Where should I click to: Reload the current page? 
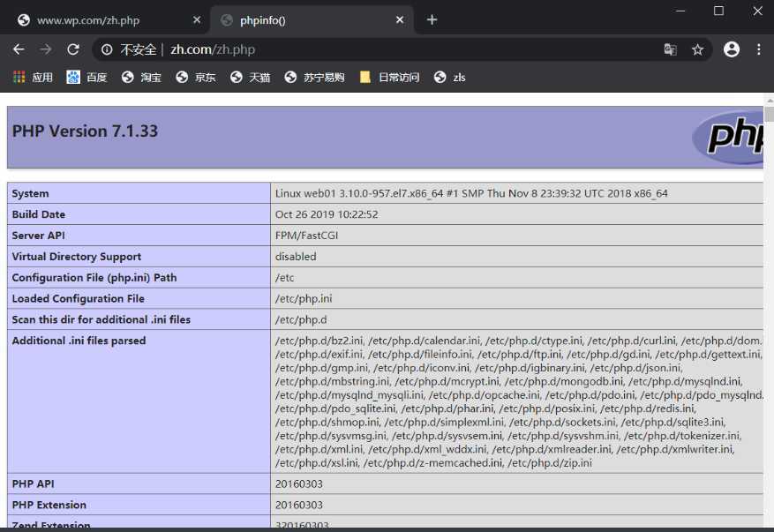[x=73, y=49]
